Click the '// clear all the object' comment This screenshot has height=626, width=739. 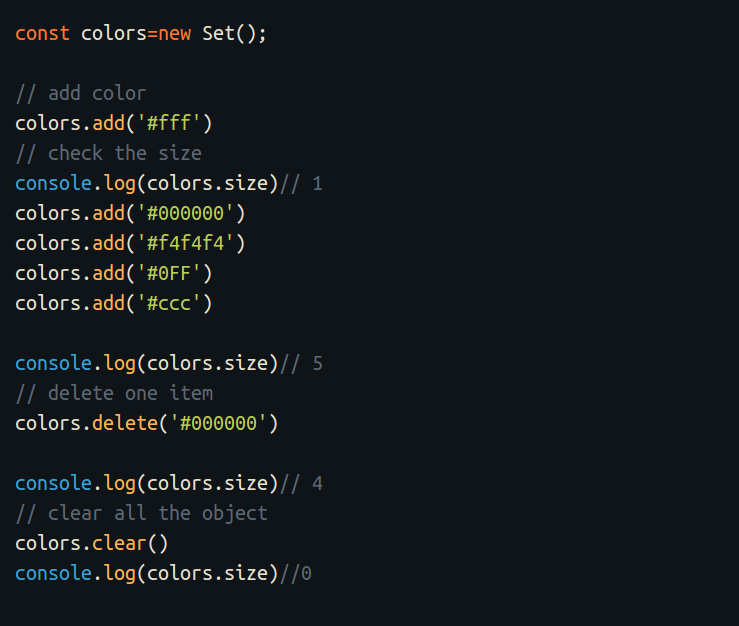(141, 513)
